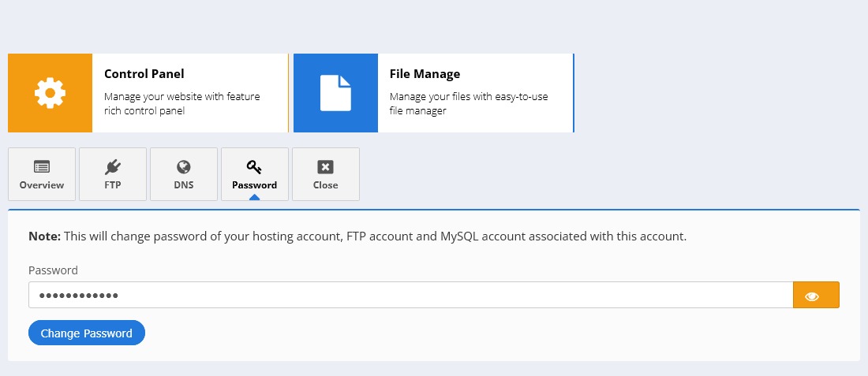Click the blue document icon for File Manage
The image size is (868, 376).
pyautogui.click(x=335, y=93)
